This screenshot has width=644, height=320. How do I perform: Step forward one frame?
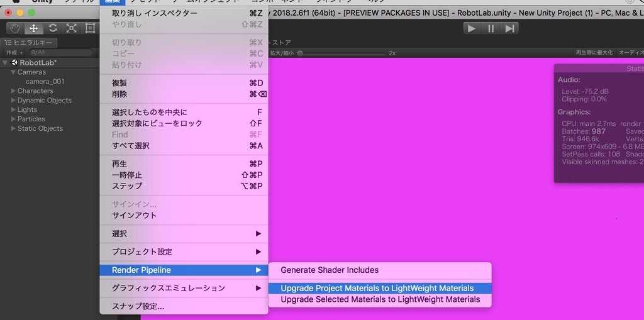pos(509,28)
